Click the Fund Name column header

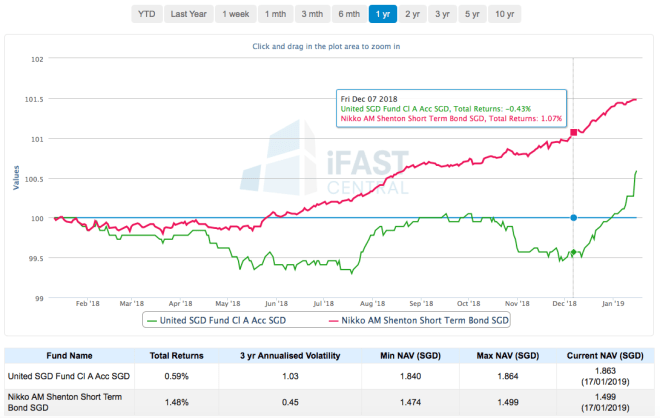[69, 356]
